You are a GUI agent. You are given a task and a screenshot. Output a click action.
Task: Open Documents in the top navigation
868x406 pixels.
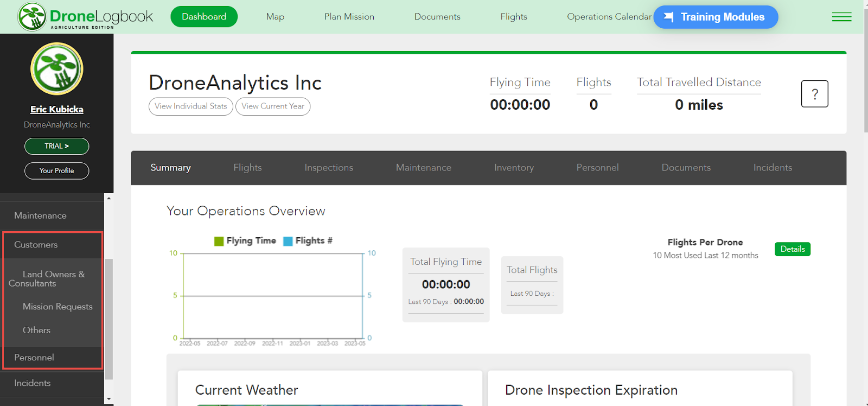(x=437, y=17)
